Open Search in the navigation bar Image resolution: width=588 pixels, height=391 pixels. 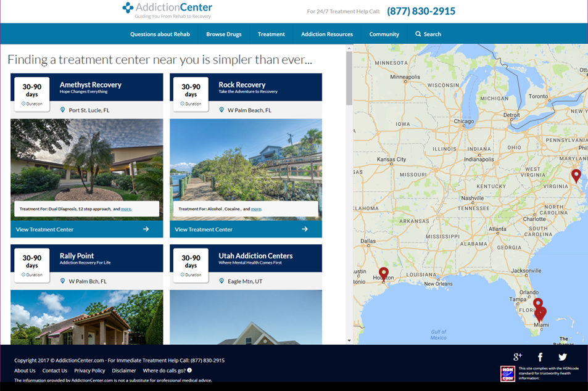[x=428, y=35]
